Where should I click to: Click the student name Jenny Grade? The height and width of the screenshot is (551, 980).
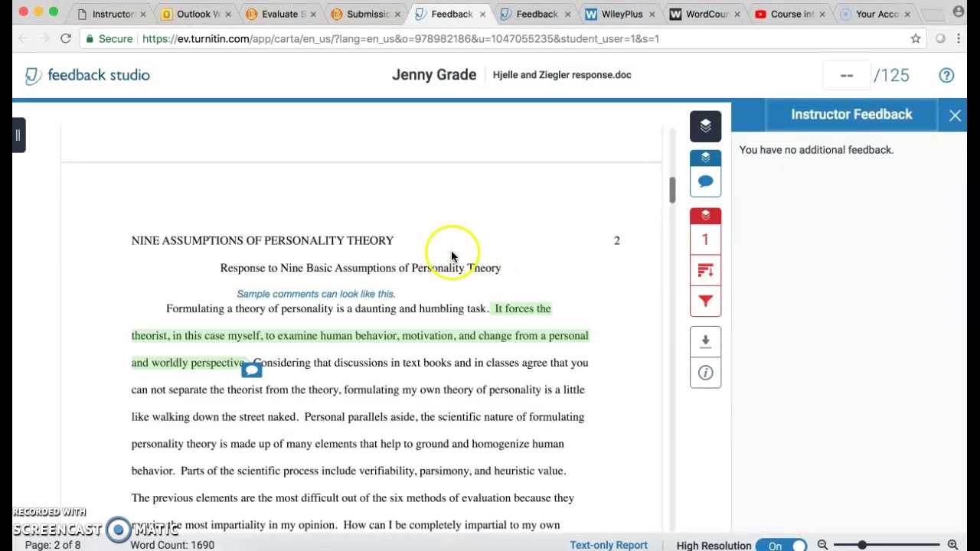point(434,75)
